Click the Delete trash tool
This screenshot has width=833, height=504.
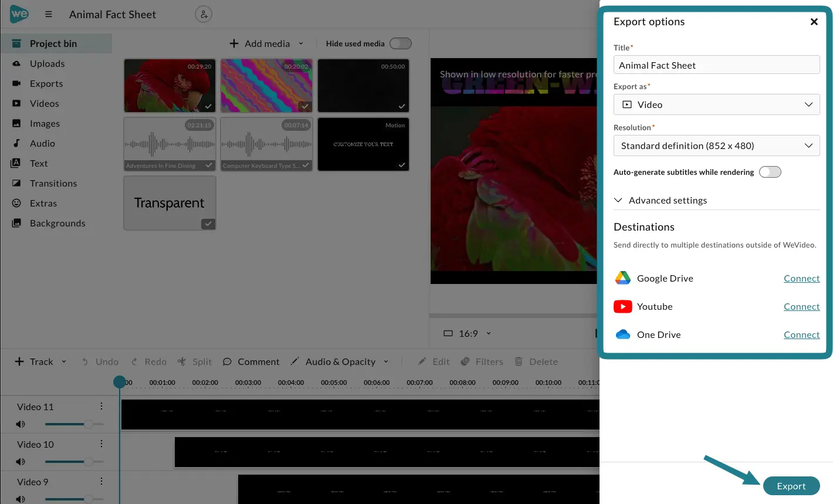point(536,361)
